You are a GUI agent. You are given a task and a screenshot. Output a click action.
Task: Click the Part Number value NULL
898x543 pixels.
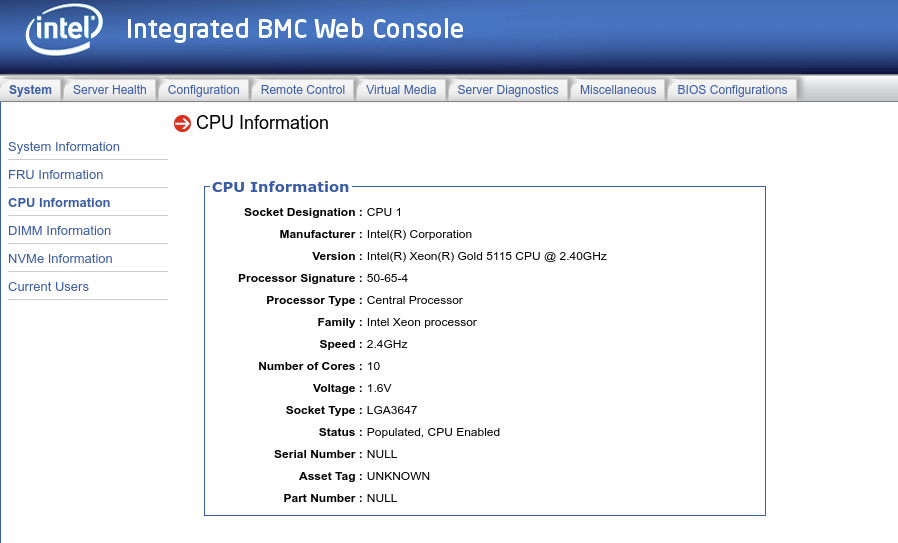click(381, 498)
